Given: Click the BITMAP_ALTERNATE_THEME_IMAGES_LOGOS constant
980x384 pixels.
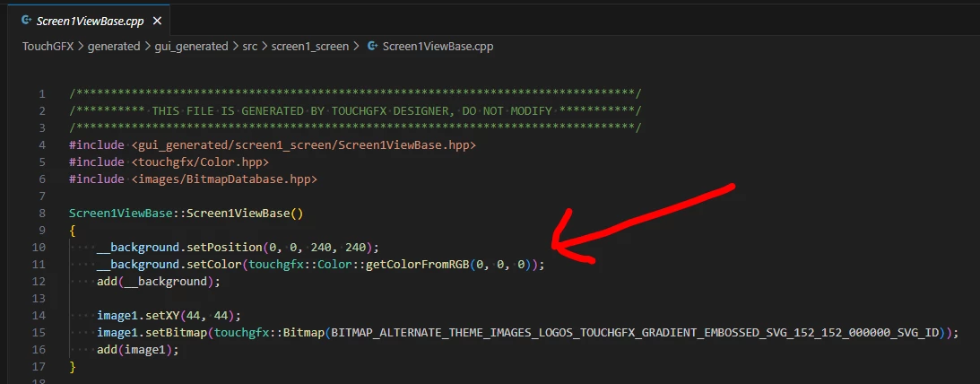Looking at the screenshot, I should coord(636,333).
